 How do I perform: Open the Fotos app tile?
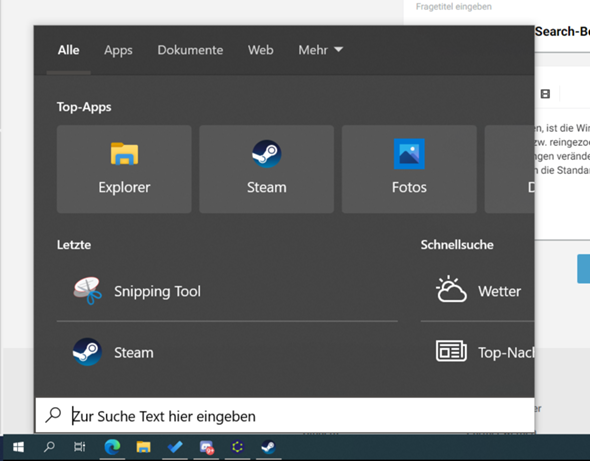pos(409,169)
